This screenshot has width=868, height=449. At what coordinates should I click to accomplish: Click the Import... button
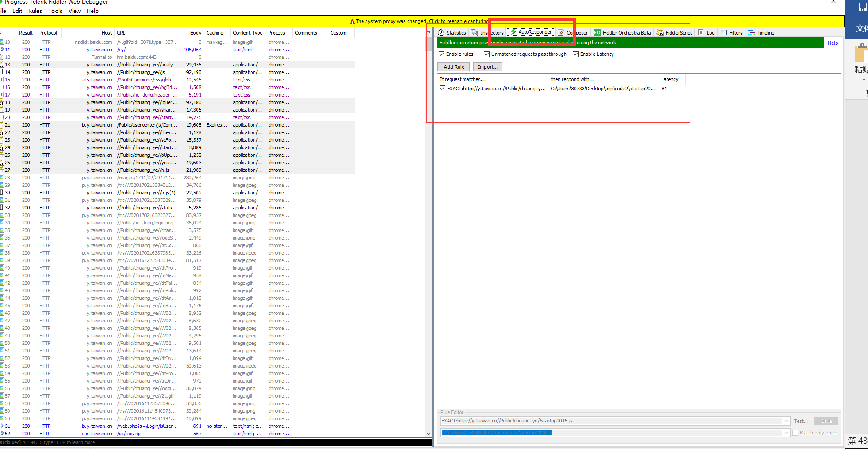[488, 67]
